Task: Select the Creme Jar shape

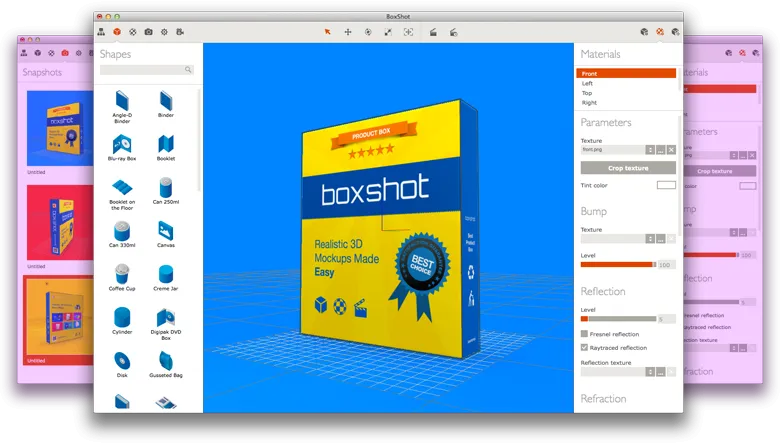Action: pos(166,278)
